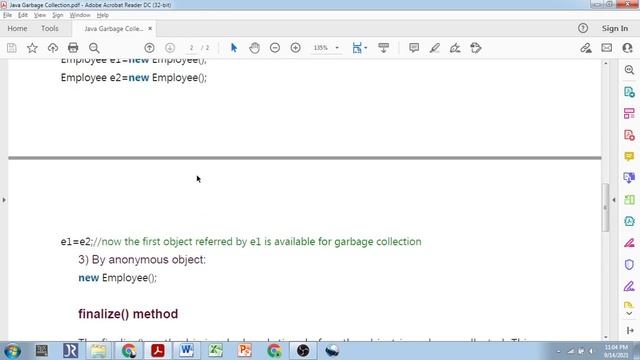
Task: Click the page number field
Action: 191,48
